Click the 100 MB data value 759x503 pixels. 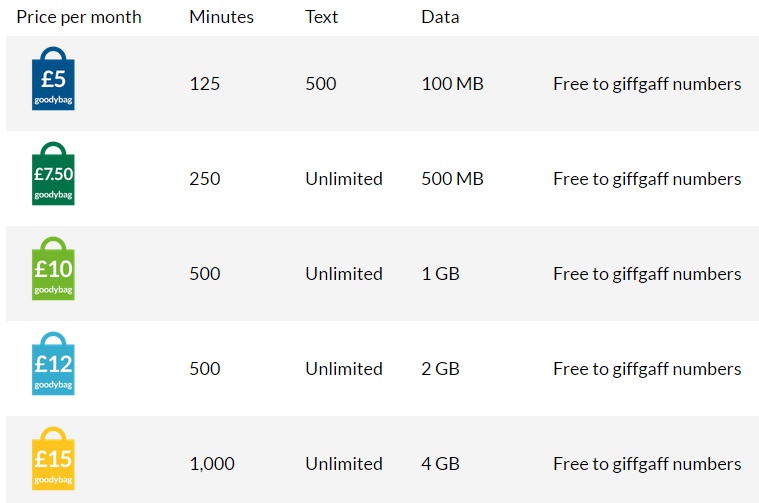(452, 84)
